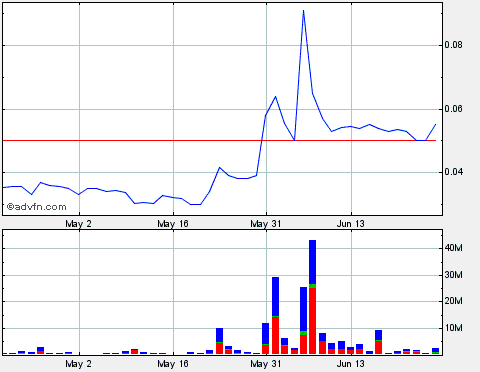Viewport: 480px width, 372px height.
Task: Click May 31 label under volume chart
Action: 266,364
